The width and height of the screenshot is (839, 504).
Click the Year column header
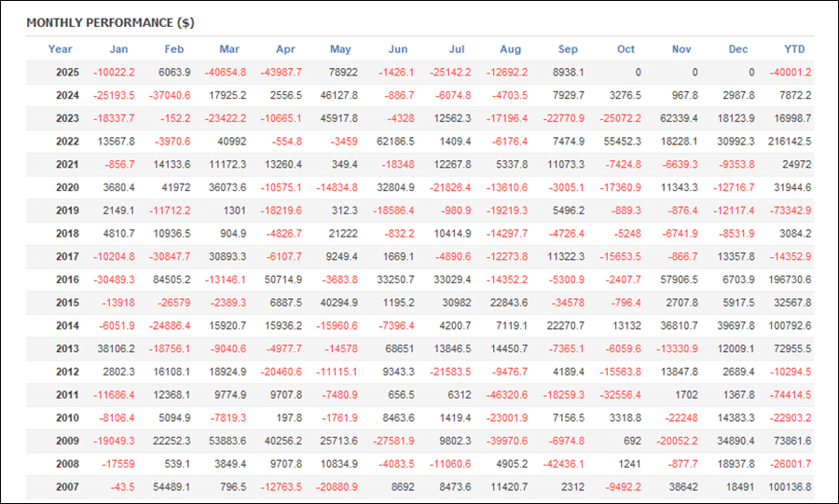(60, 49)
